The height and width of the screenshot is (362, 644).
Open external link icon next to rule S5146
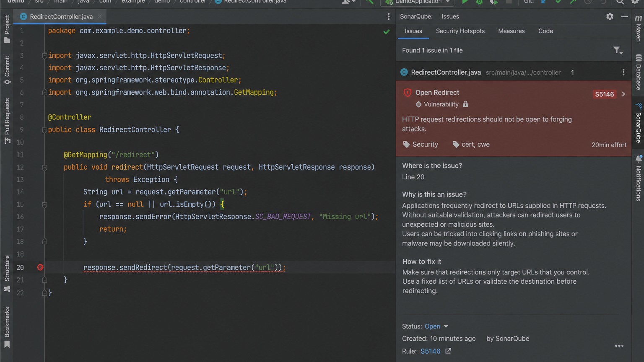pos(448,351)
